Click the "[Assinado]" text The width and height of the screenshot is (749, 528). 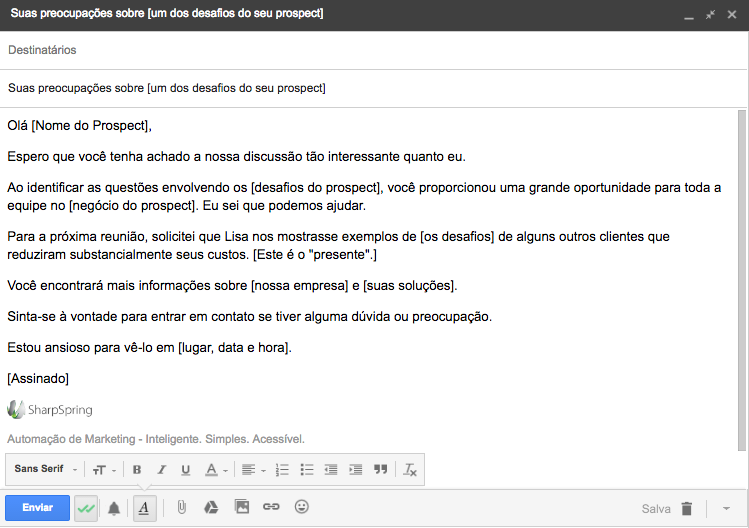click(x=38, y=378)
